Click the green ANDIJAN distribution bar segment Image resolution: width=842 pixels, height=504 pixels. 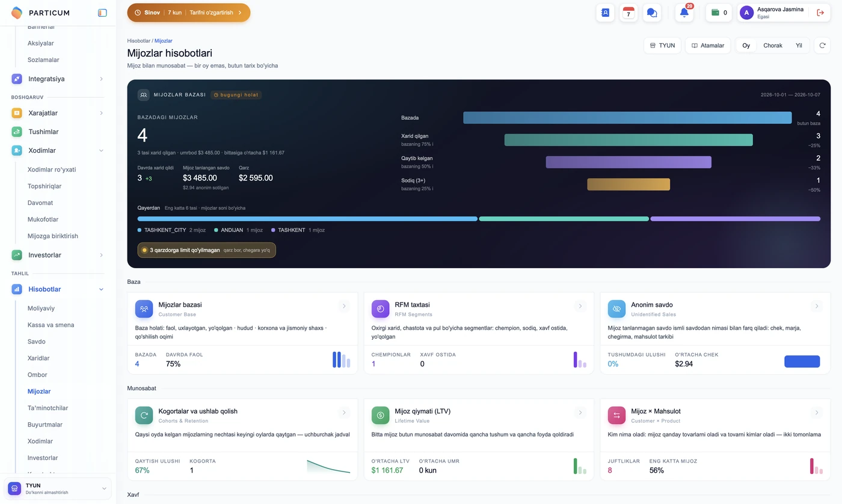[x=564, y=219]
